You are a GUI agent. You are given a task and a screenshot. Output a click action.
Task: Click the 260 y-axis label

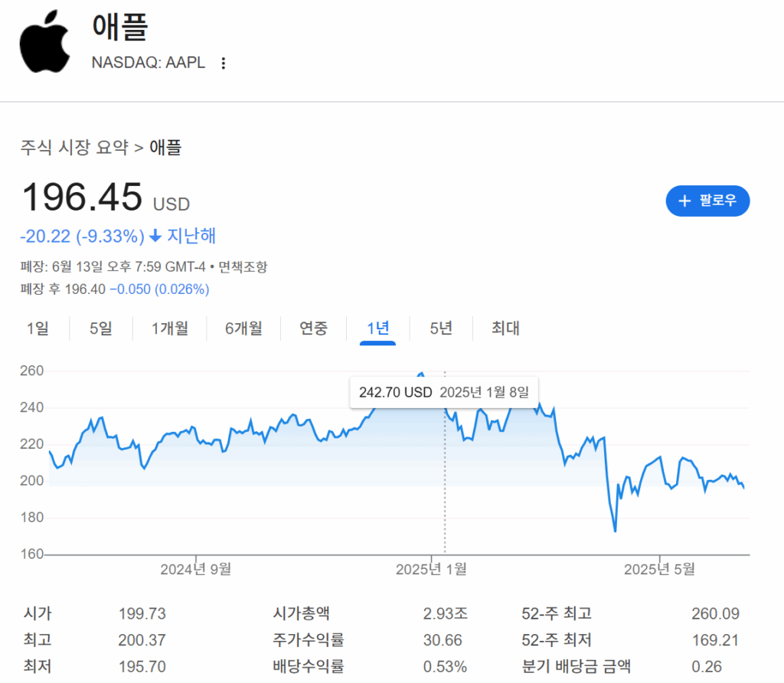[x=31, y=371]
